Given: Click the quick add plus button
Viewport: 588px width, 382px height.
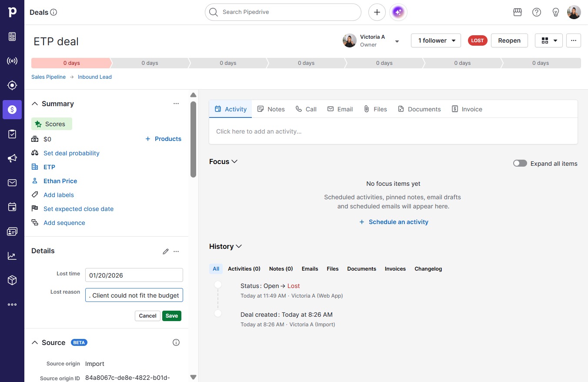Looking at the screenshot, I should pos(377,12).
